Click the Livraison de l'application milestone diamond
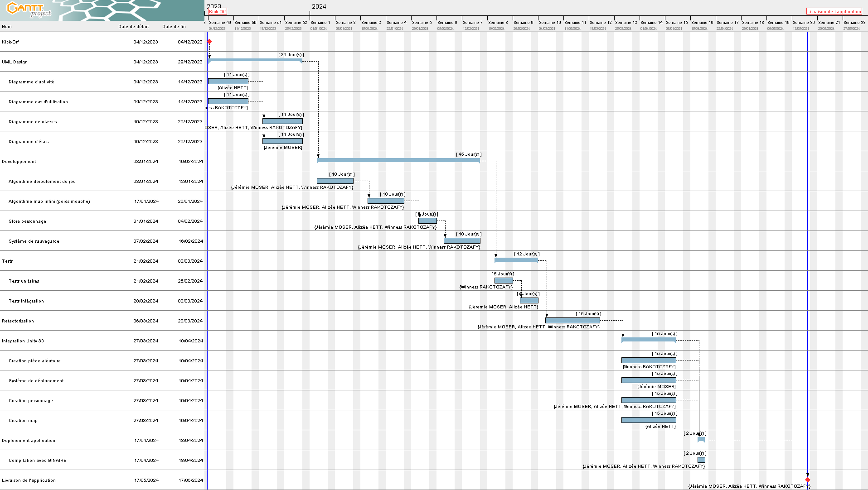Screen dimensions: 868x490 click(808, 480)
